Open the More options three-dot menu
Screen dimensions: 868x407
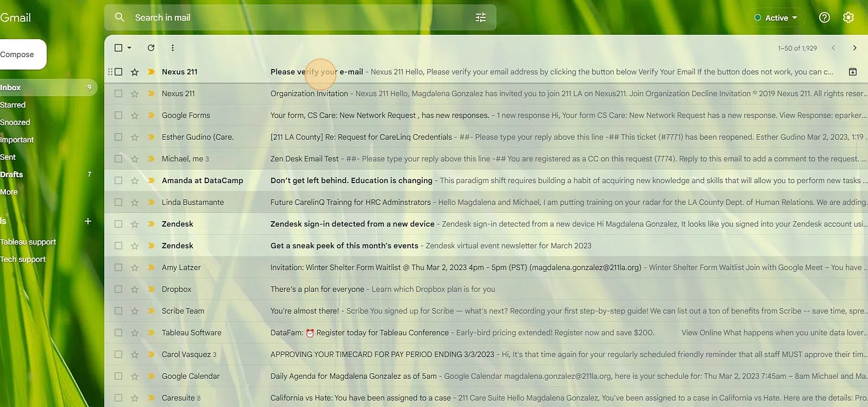click(173, 48)
